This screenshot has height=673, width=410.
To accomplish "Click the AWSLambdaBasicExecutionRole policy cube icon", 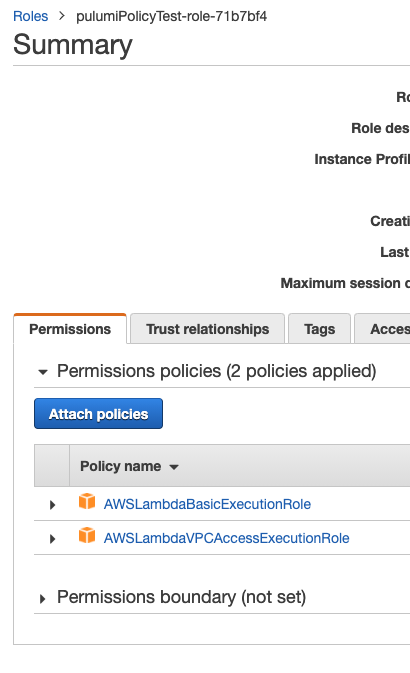I will click(87, 501).
